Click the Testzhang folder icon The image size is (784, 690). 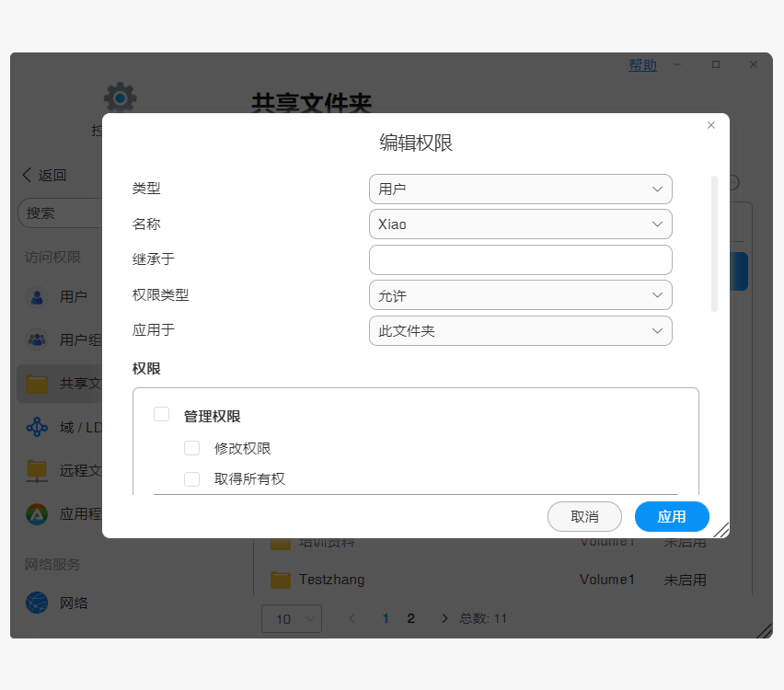281,580
